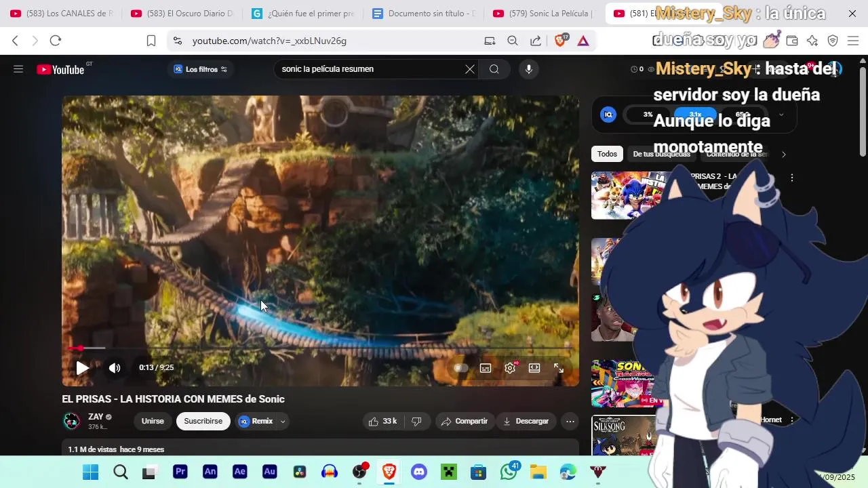Open ZAY channel name link

click(96, 417)
